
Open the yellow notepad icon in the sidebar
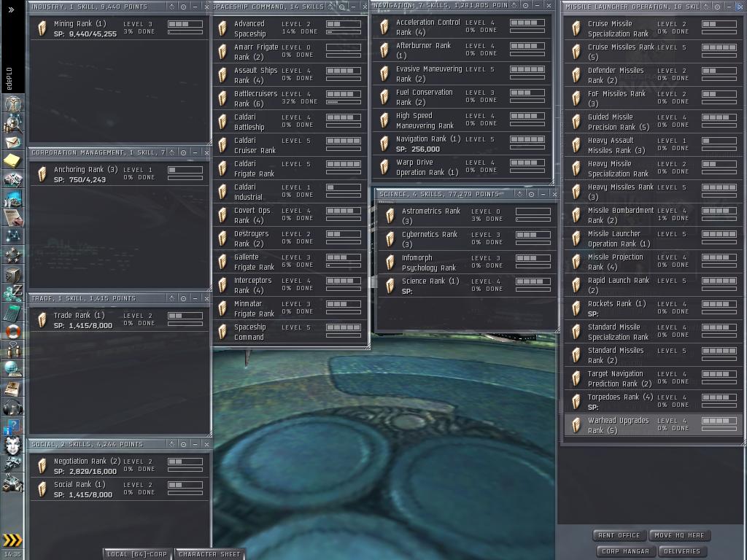(13, 161)
